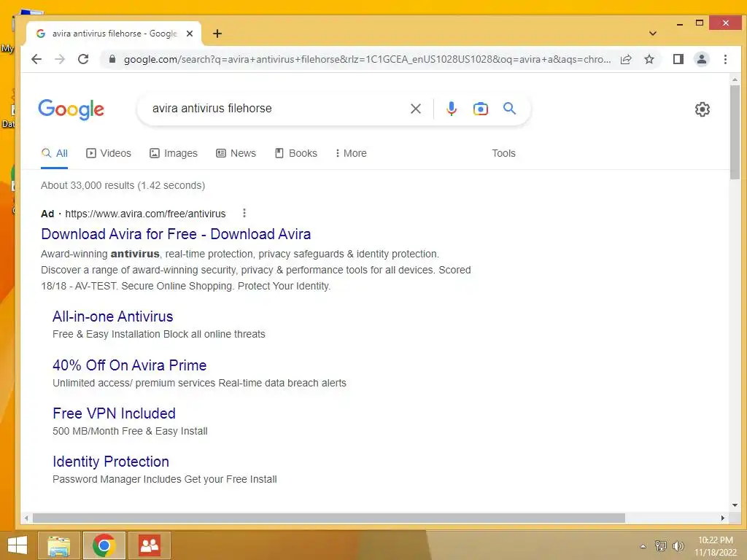The height and width of the screenshot is (560, 747).
Task: Click the horizontal scrollbar thumb
Action: point(329,518)
